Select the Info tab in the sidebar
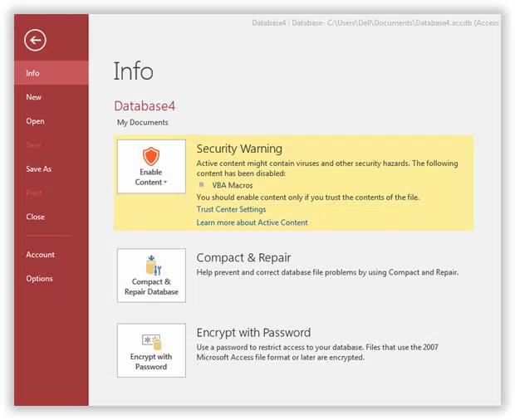This screenshot has height=420, width=515. coord(32,73)
